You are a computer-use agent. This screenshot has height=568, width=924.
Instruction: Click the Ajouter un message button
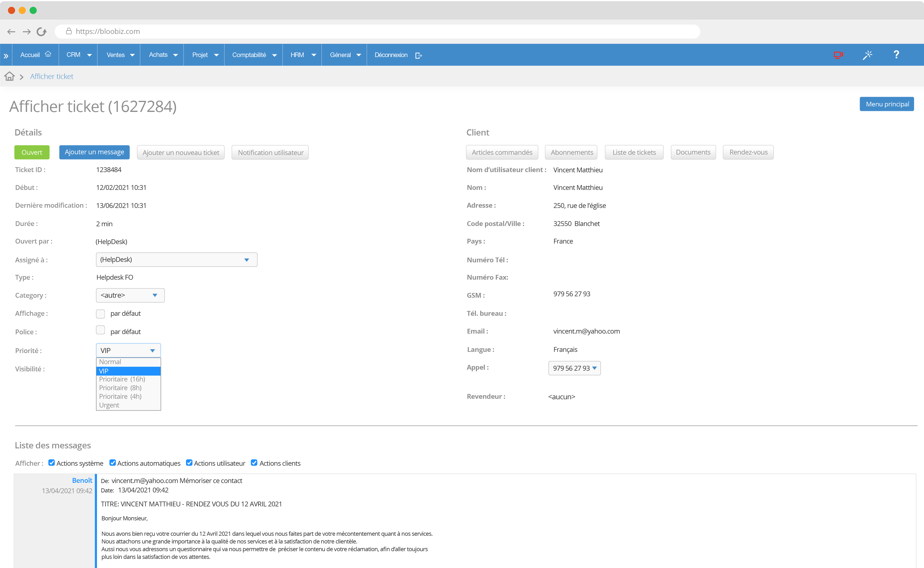point(94,152)
